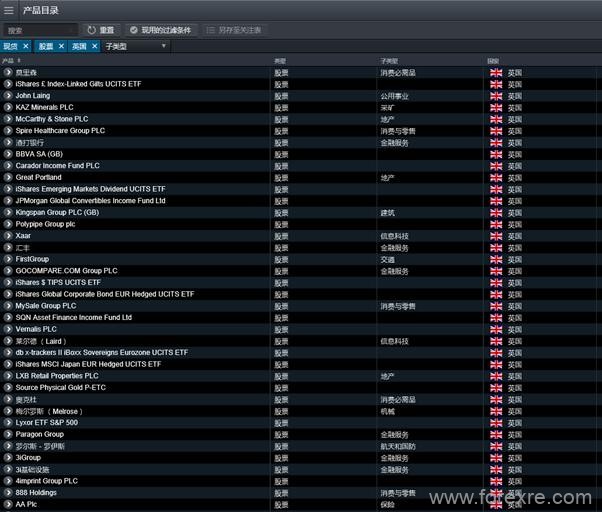Select the 梅尔罗斯 (Melrose) product row
602x512 pixels.
point(49,411)
